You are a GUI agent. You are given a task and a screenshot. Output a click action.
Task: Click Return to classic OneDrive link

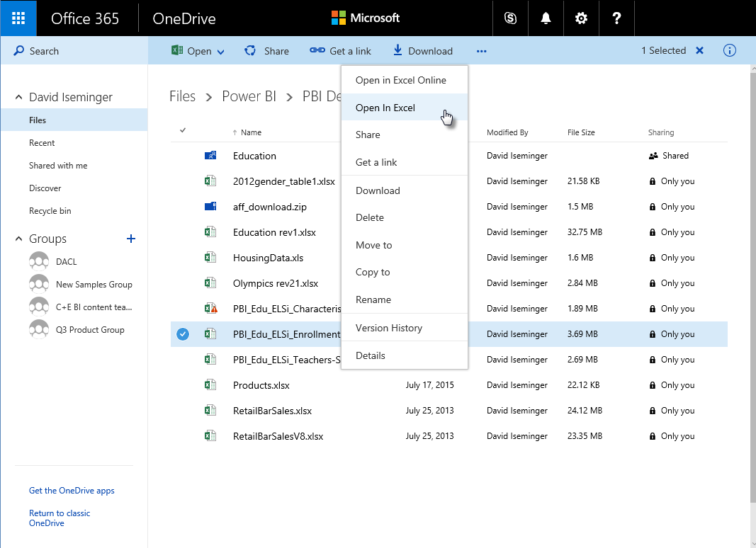[60, 518]
